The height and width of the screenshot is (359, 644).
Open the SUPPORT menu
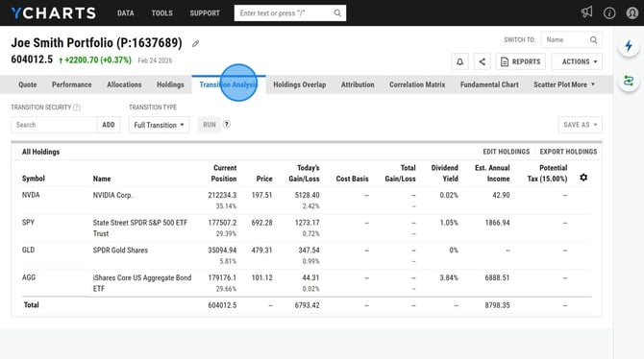coord(205,13)
